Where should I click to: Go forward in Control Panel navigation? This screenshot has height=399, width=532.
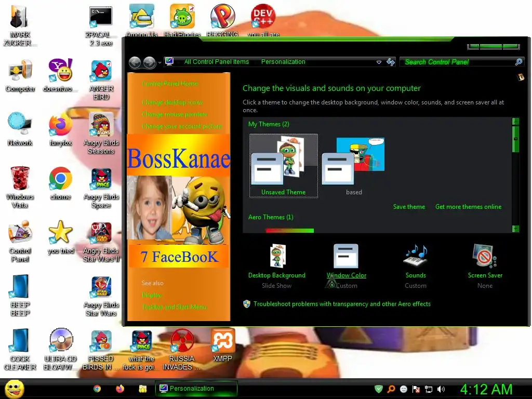pyautogui.click(x=149, y=62)
